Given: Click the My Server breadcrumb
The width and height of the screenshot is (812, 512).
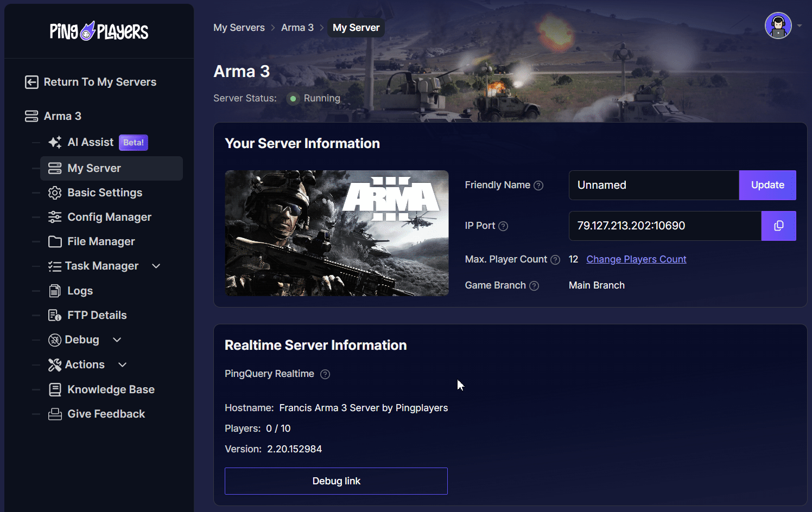Looking at the screenshot, I should coord(356,28).
